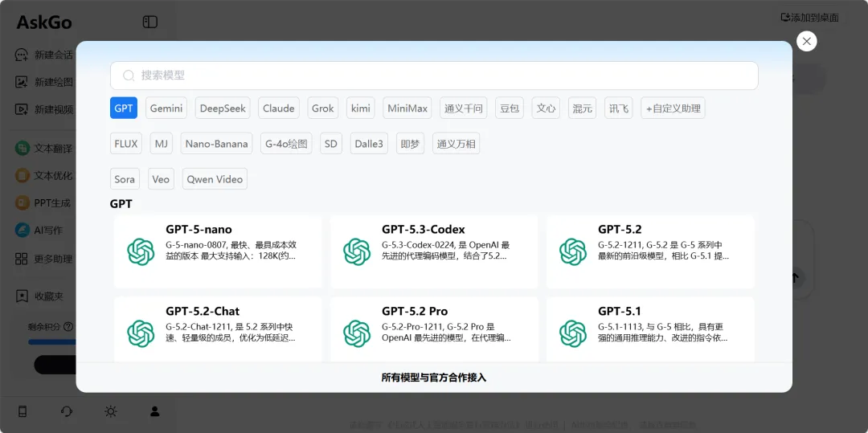Click the 新建视频 video icon

[22, 109]
